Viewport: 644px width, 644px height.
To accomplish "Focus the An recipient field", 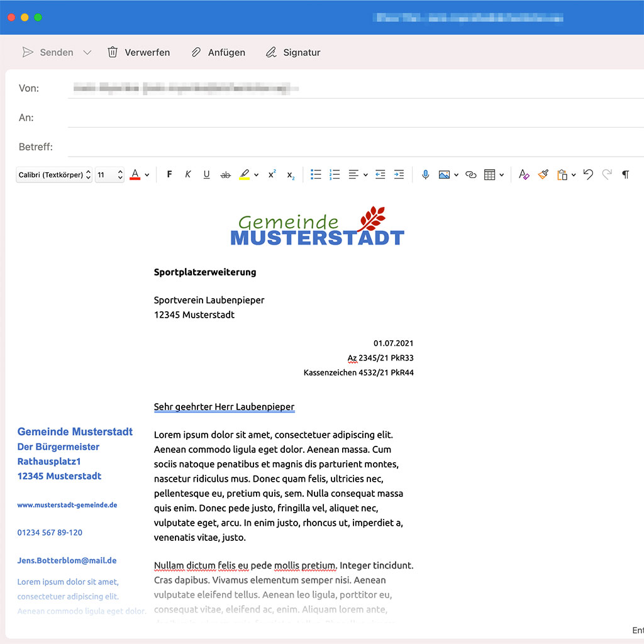I will tap(356, 118).
